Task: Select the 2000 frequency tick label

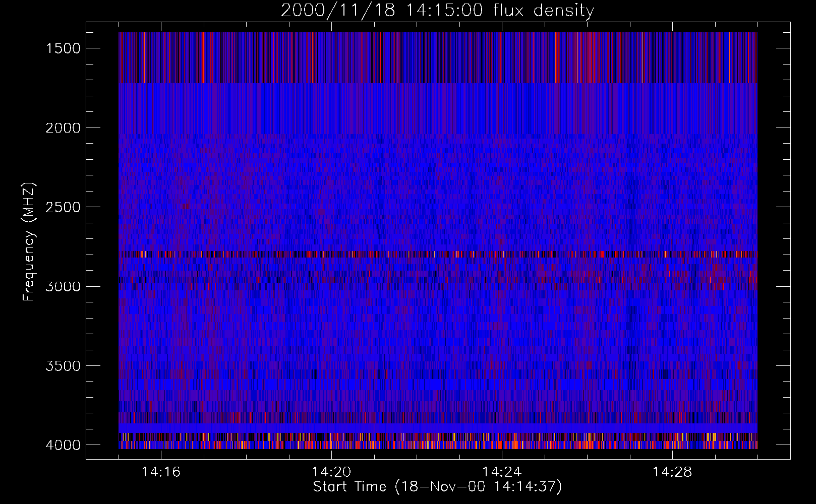Action: click(x=63, y=128)
